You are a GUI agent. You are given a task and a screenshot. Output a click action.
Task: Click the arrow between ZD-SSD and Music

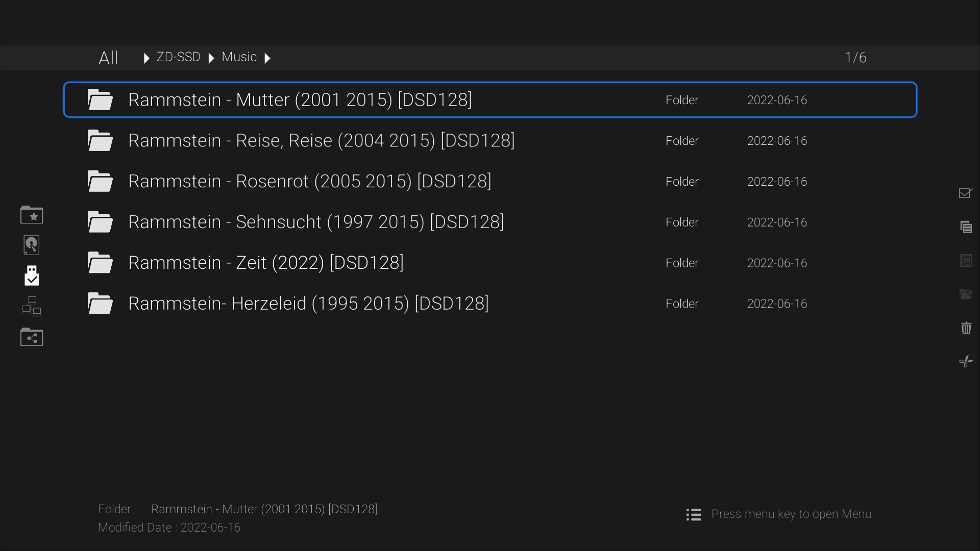211,58
